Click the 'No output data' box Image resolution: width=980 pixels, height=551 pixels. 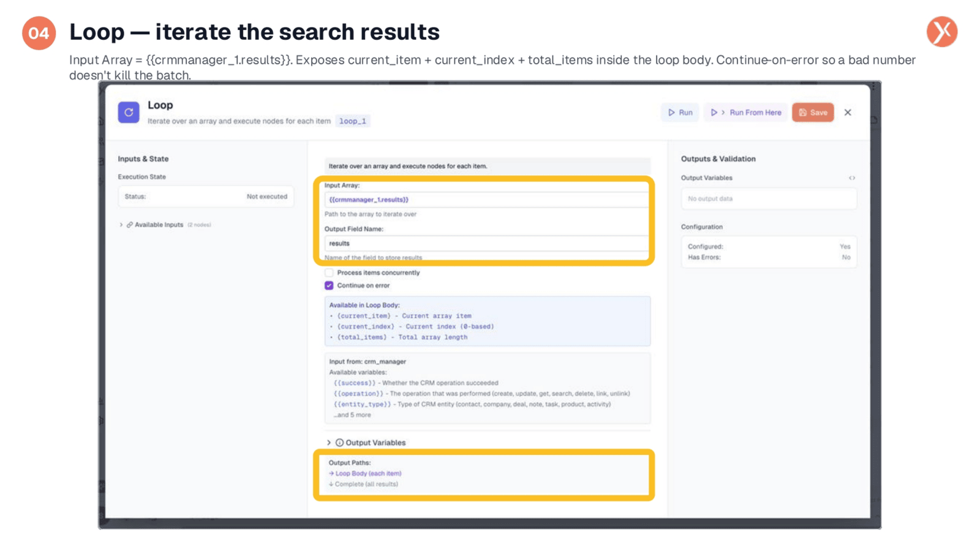point(769,199)
